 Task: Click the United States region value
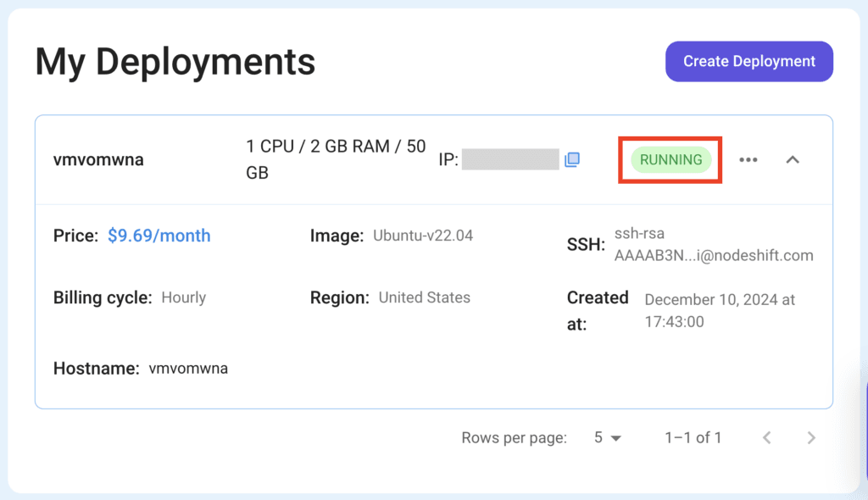[x=424, y=297]
